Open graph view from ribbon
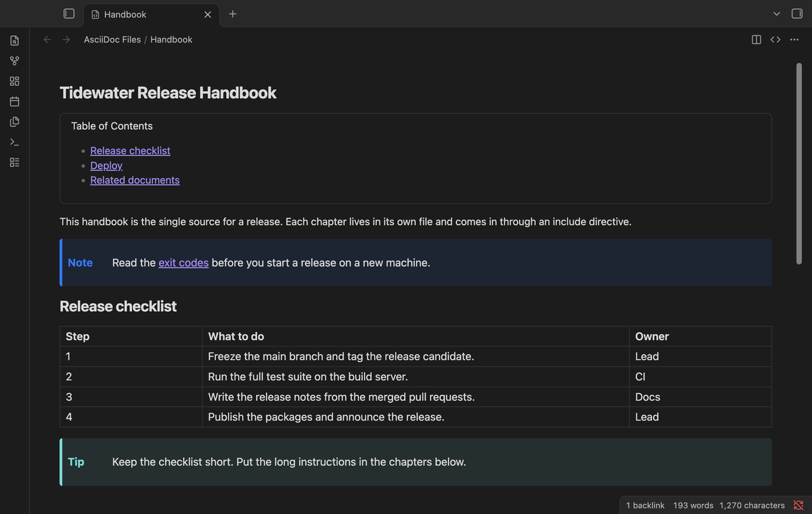This screenshot has width=812, height=514. pyautogui.click(x=14, y=61)
